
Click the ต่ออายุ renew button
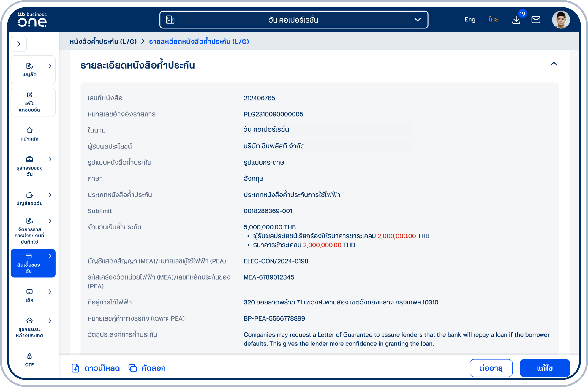coord(491,368)
